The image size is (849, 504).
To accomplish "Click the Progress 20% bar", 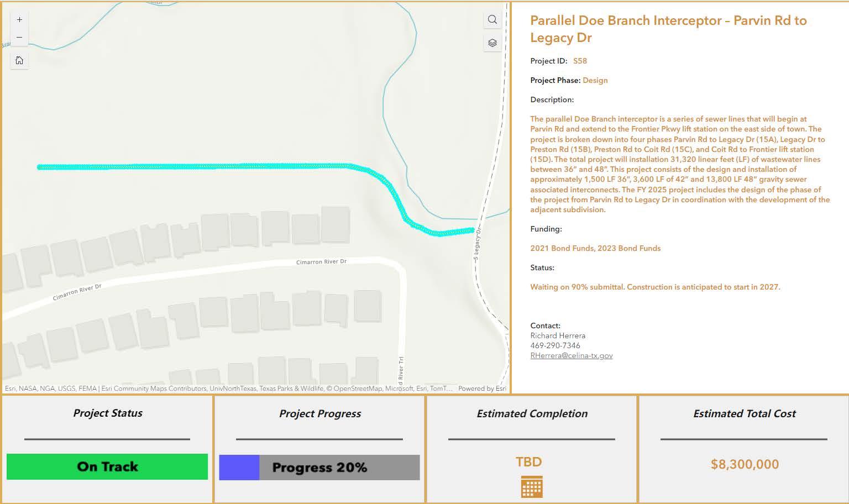I will [x=319, y=468].
